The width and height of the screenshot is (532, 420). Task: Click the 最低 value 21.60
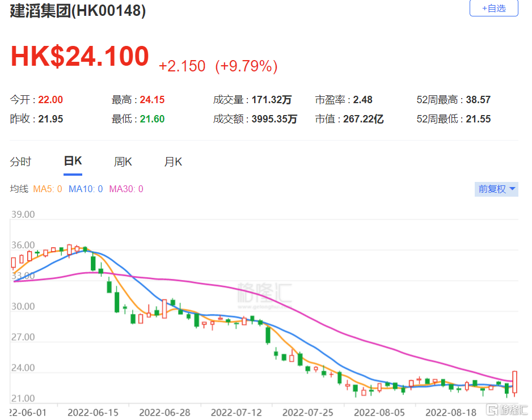152,119
